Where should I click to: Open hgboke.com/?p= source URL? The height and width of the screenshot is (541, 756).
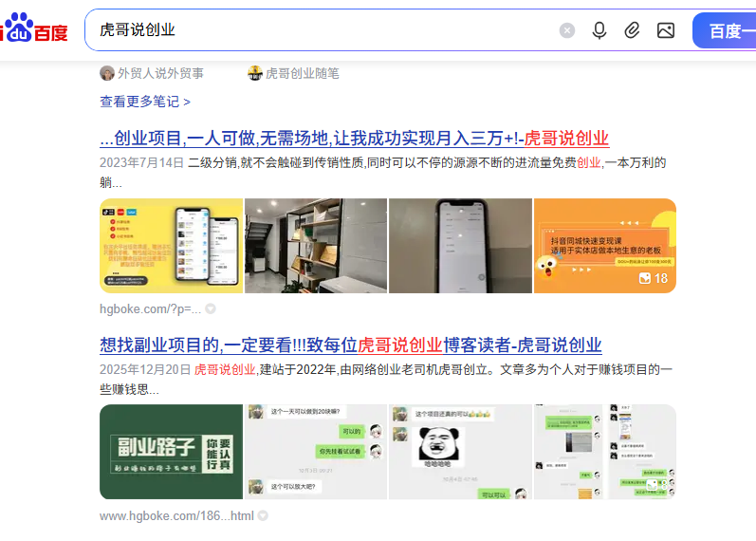pos(150,308)
